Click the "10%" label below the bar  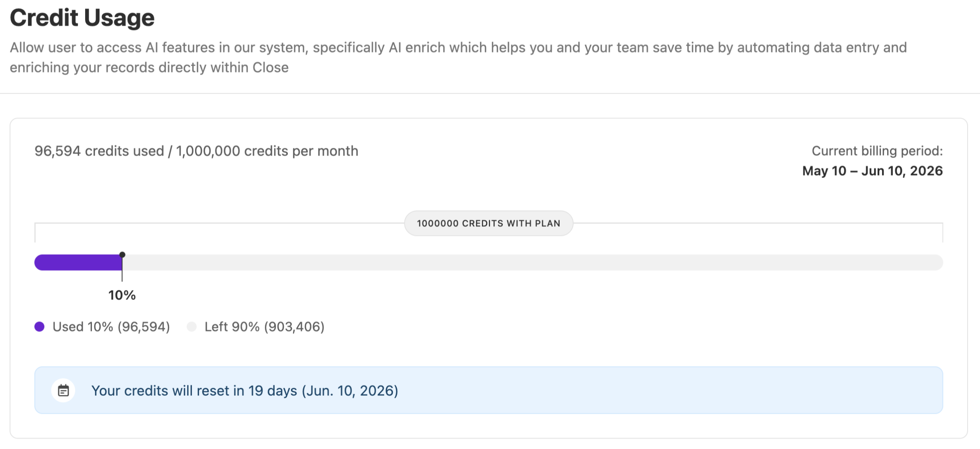click(122, 295)
